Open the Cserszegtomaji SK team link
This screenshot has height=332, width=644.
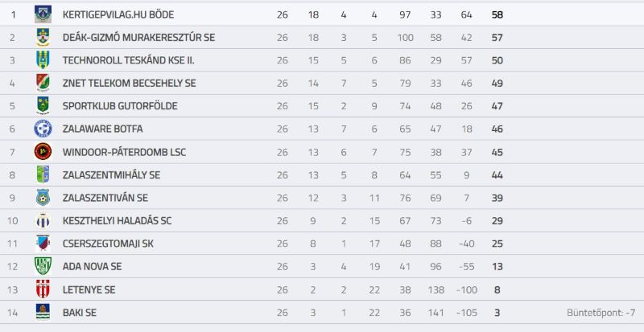pos(108,244)
